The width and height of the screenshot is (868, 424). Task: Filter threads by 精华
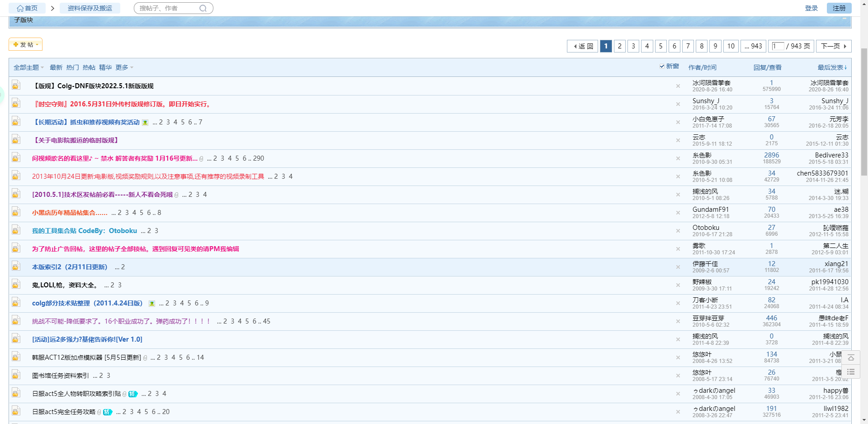pos(105,67)
